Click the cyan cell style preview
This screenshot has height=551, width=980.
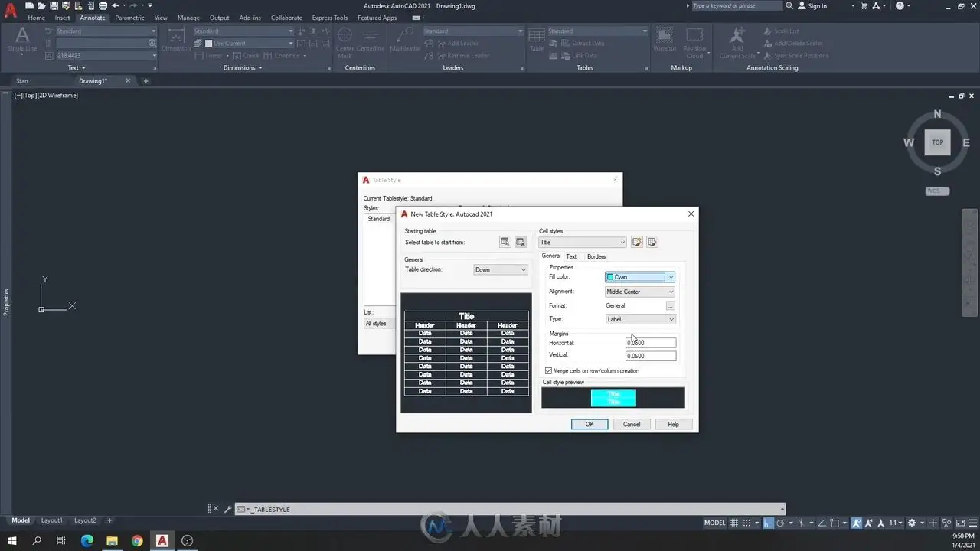coord(613,398)
